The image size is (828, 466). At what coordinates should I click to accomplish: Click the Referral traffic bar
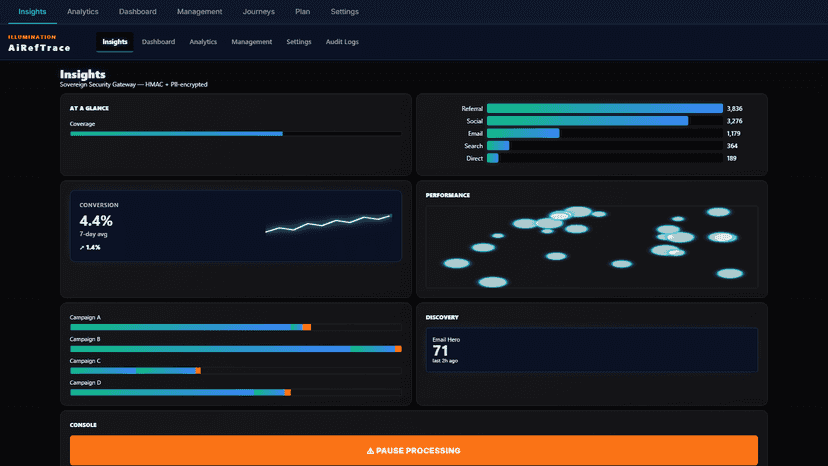(605, 108)
